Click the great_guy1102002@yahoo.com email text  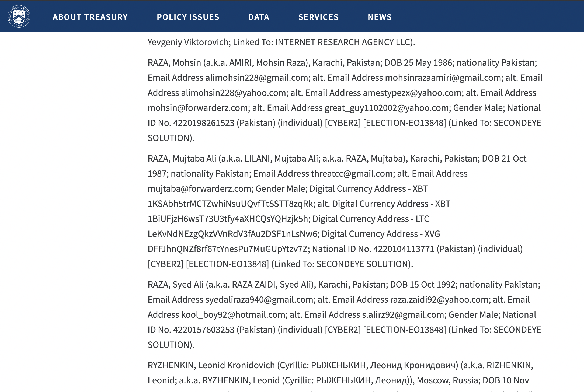387,108
